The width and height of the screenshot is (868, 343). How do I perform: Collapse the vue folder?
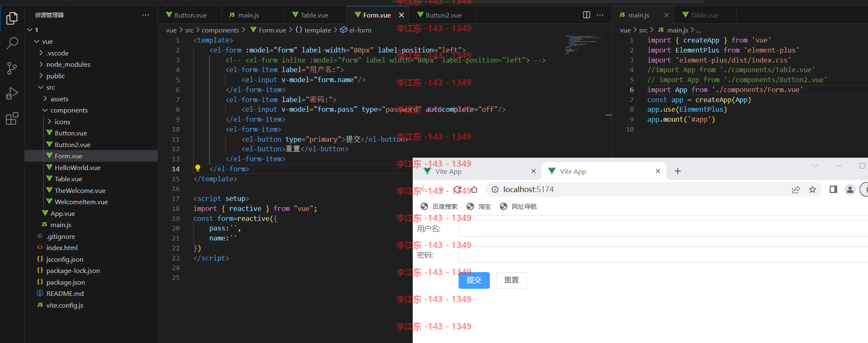pos(37,41)
